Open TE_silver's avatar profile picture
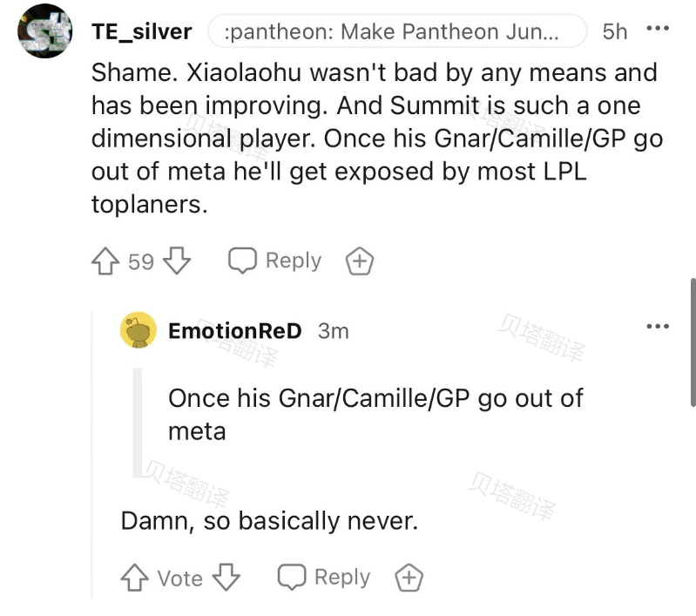696x616 pixels. [44, 31]
